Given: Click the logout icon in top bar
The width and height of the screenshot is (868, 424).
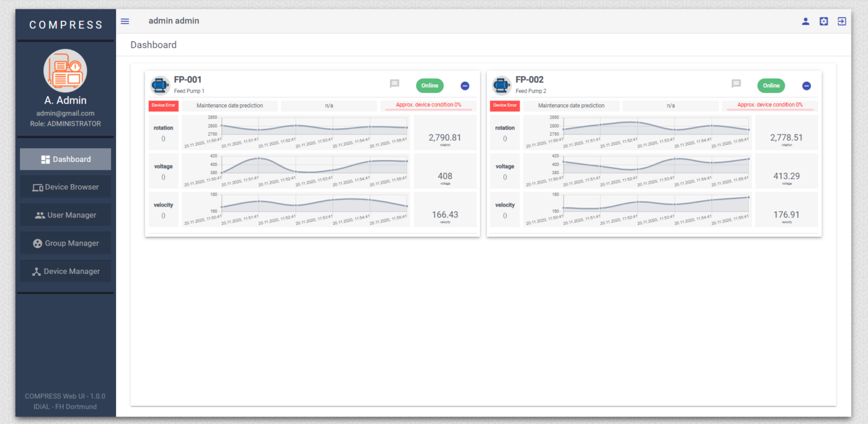Looking at the screenshot, I should pyautogui.click(x=841, y=21).
